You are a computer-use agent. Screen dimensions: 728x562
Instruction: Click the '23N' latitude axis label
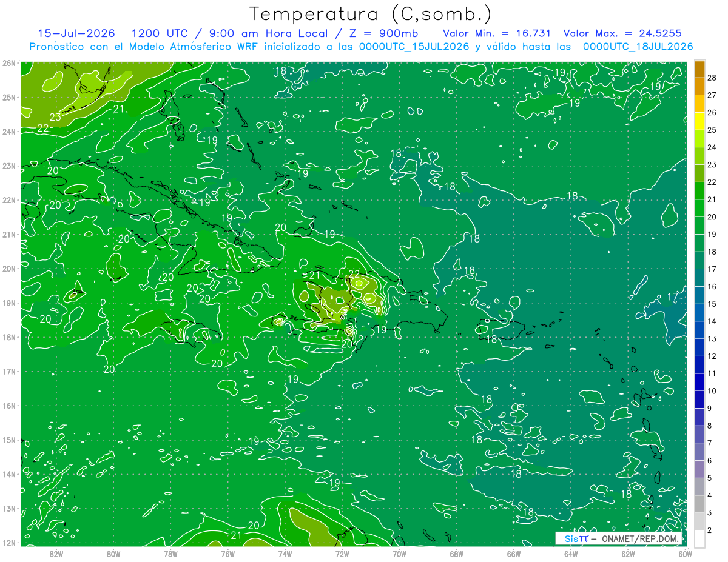click(8, 166)
